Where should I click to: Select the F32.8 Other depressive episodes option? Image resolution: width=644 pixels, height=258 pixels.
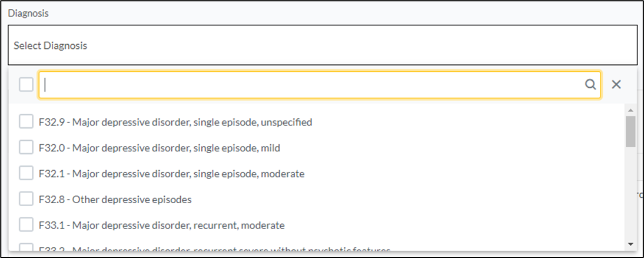pyautogui.click(x=115, y=200)
